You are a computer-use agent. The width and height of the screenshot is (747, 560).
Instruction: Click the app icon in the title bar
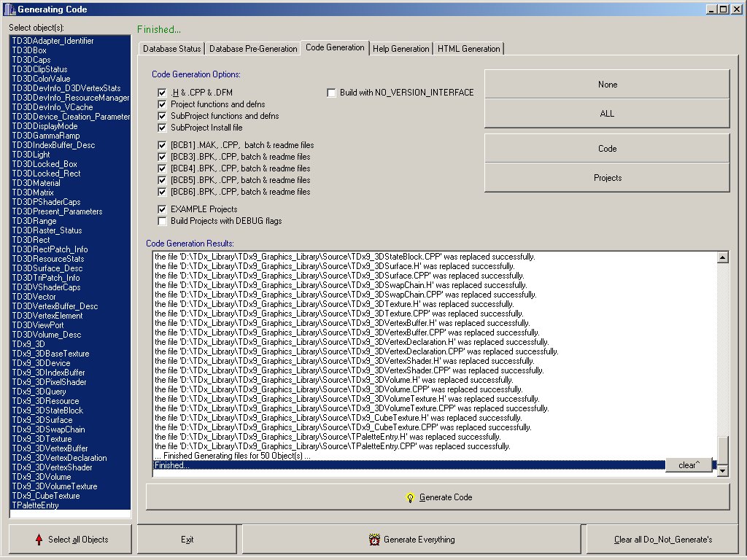pyautogui.click(x=9, y=9)
